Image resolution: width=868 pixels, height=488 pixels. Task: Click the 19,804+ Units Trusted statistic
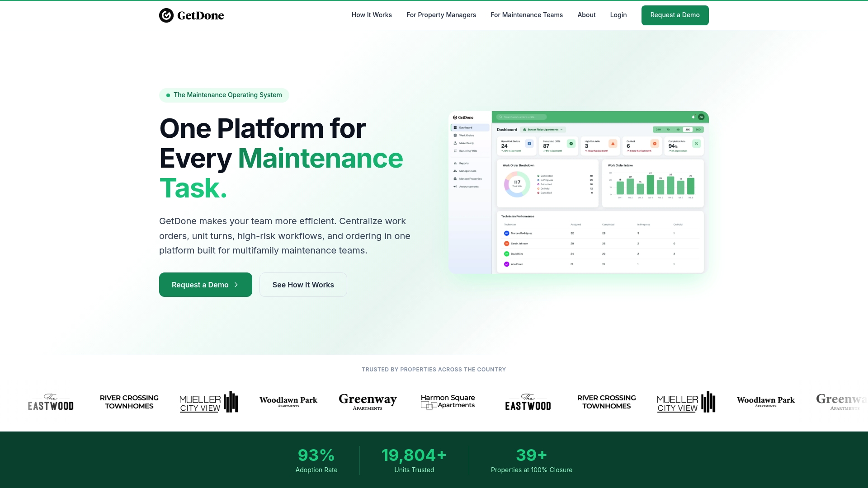(x=414, y=460)
